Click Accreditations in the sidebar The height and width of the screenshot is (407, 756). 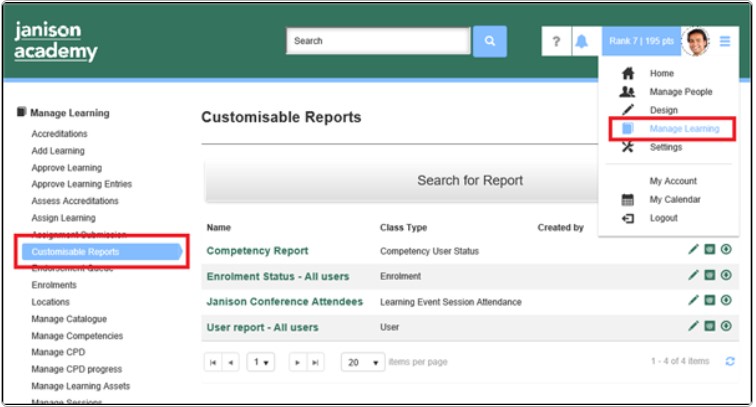pos(59,134)
